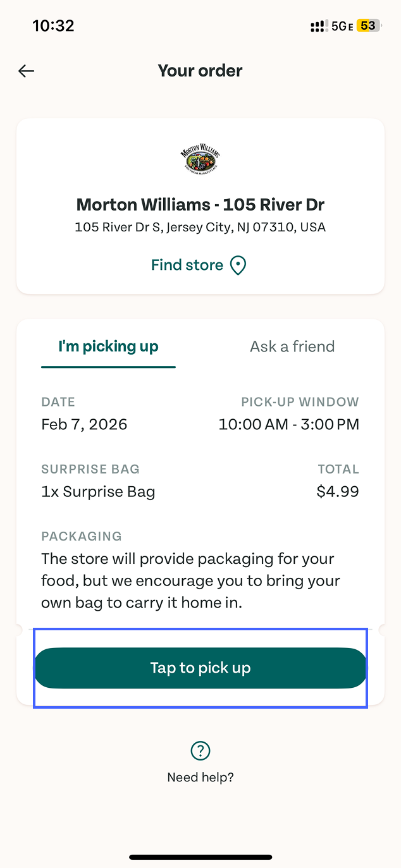
Task: Tap the Jersey City store address
Action: pos(200,227)
